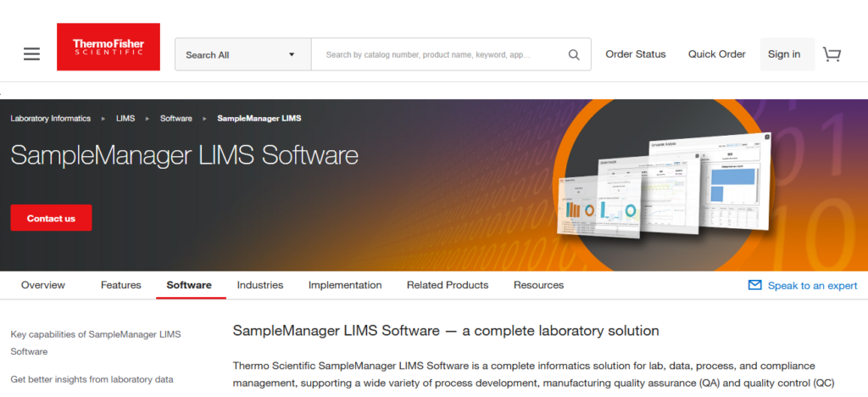Switch to the Resources tab
Image resolution: width=868 pixels, height=397 pixels.
click(538, 285)
